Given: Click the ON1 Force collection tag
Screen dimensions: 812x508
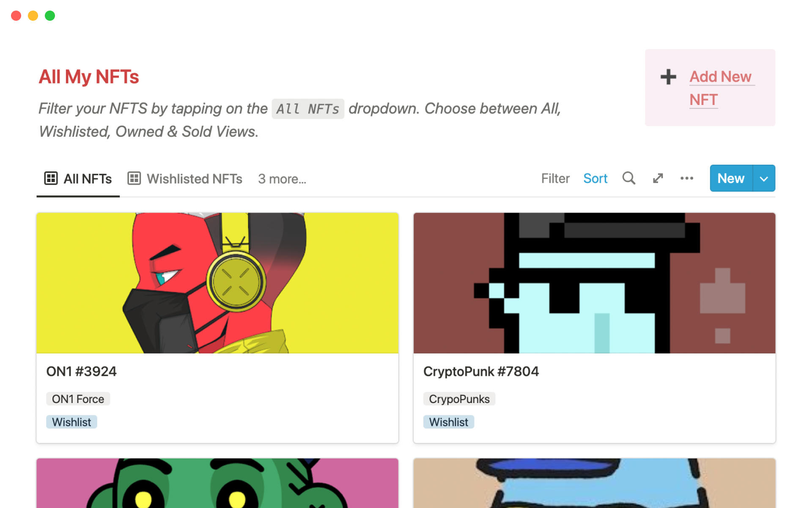Looking at the screenshot, I should pyautogui.click(x=78, y=399).
